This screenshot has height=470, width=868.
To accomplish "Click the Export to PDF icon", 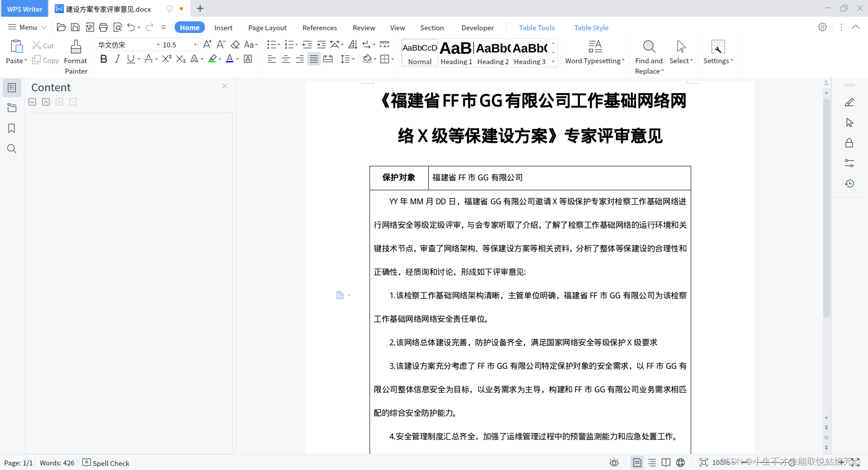I will (x=90, y=28).
